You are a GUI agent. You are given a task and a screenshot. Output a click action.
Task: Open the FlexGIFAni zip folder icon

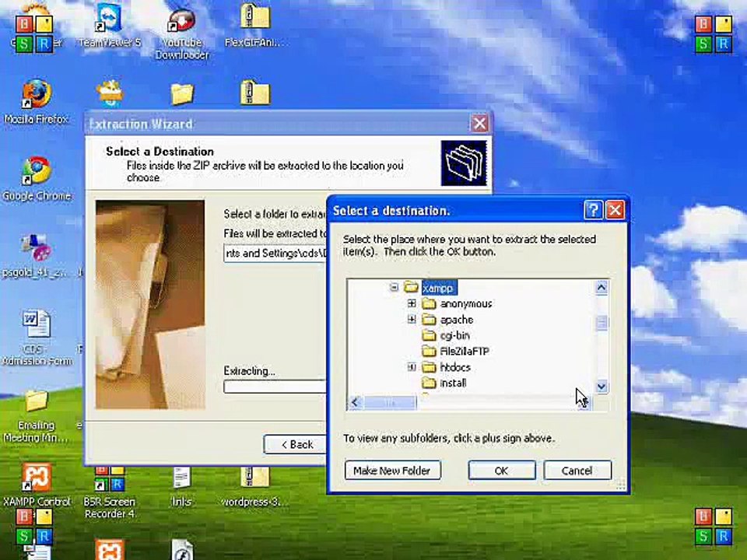[x=254, y=25]
